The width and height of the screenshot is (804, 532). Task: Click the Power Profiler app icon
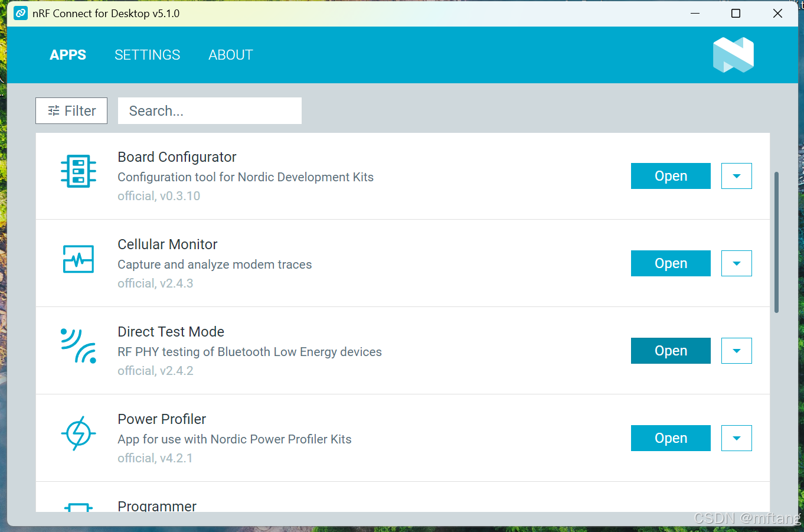(79, 433)
